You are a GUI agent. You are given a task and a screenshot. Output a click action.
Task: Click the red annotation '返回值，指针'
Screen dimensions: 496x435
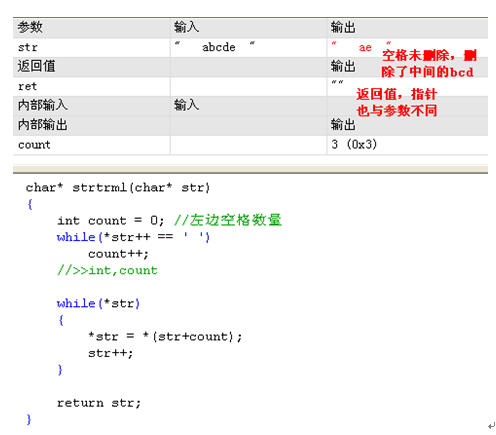396,94
